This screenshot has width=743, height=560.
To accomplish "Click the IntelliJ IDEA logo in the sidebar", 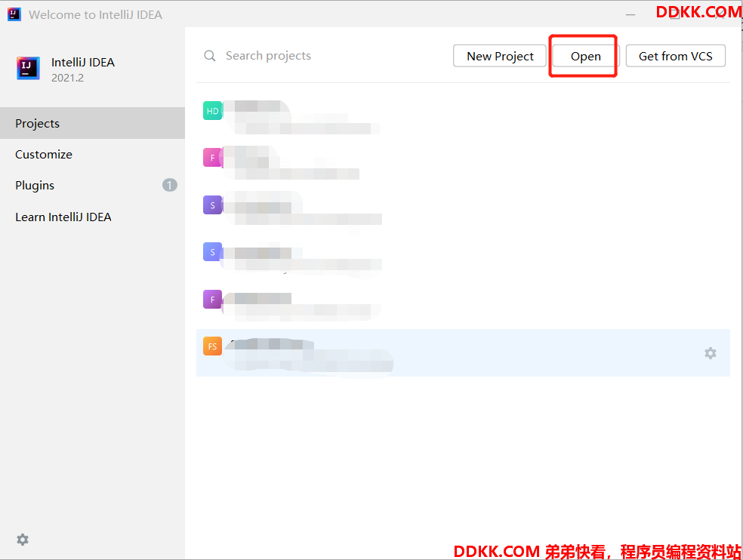I will (x=28, y=68).
